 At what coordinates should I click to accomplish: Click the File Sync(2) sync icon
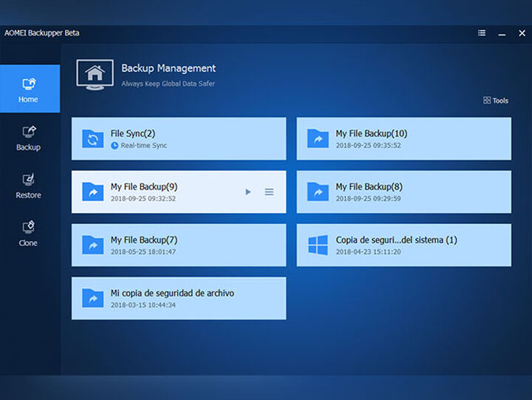(x=93, y=139)
